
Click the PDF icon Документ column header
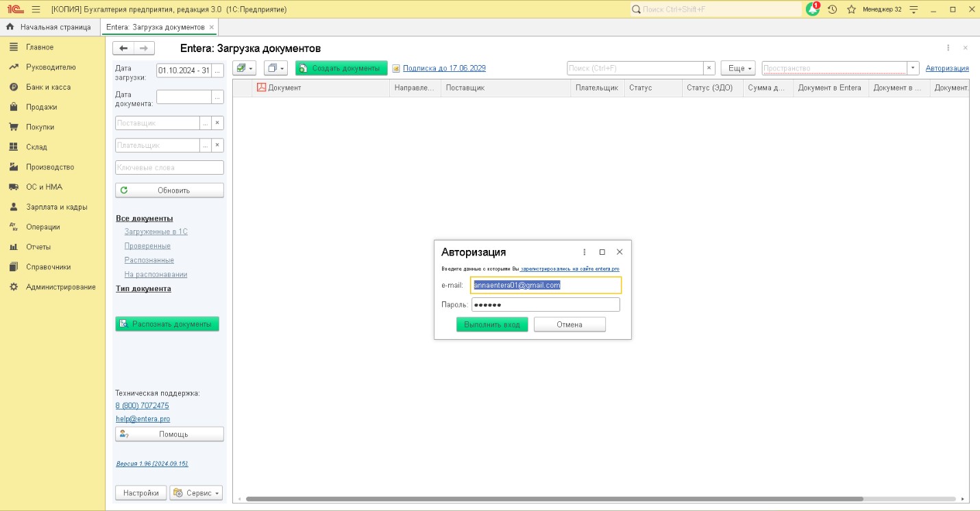321,88
